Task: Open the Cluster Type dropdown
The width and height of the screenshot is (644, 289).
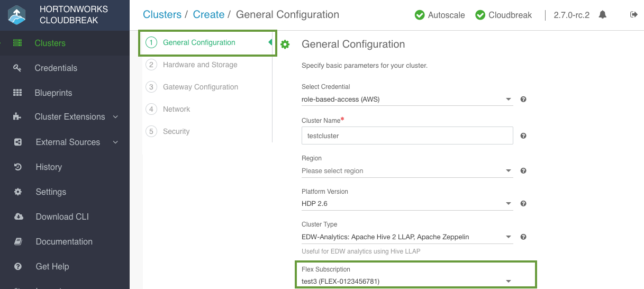Action: pyautogui.click(x=407, y=237)
